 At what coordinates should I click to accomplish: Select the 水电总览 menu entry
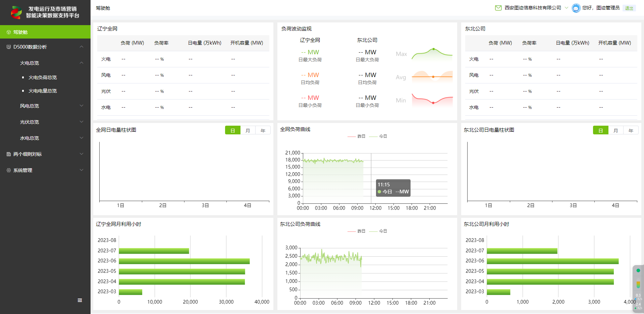pos(45,138)
